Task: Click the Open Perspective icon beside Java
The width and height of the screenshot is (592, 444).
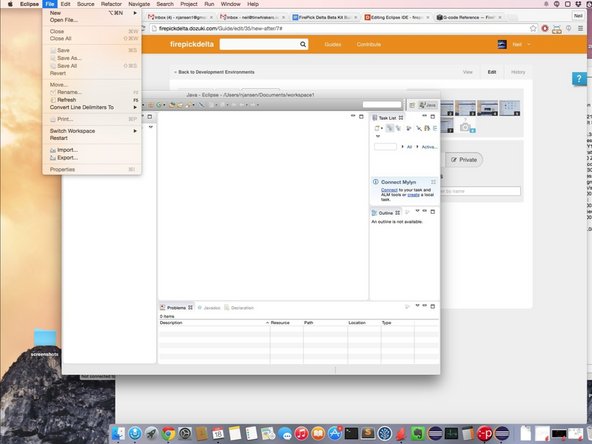Action: point(412,105)
